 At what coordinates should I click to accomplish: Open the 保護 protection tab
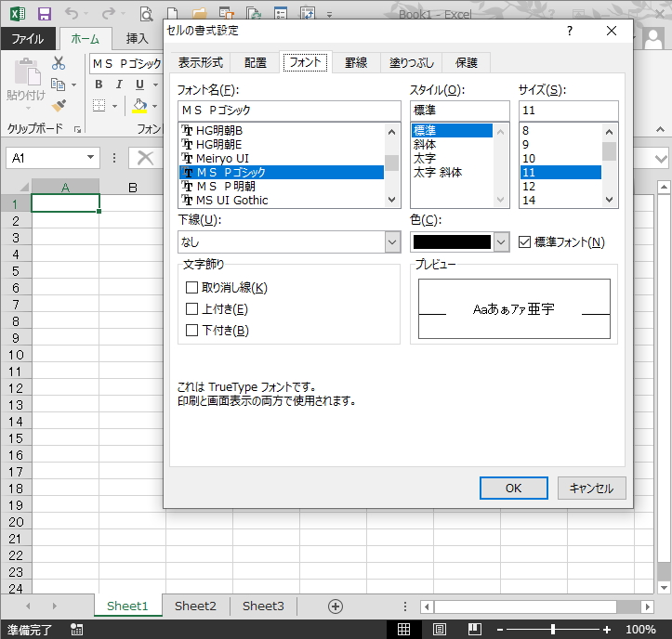coord(467,63)
